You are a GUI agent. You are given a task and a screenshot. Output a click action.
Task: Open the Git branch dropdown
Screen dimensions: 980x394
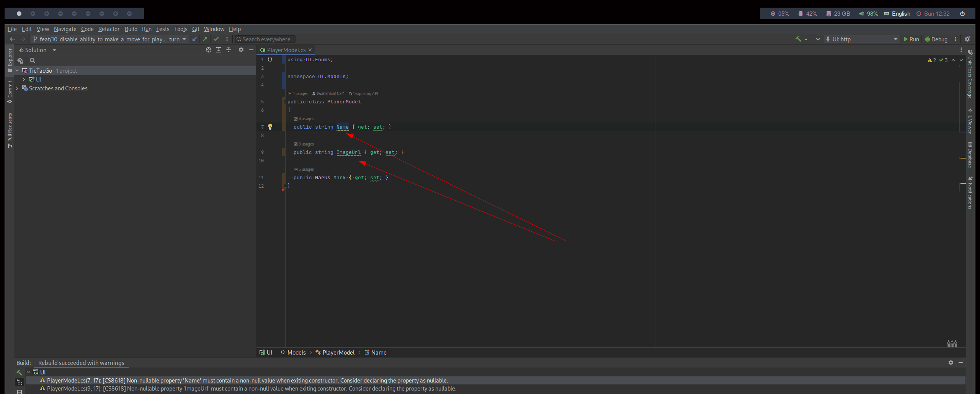click(x=109, y=39)
